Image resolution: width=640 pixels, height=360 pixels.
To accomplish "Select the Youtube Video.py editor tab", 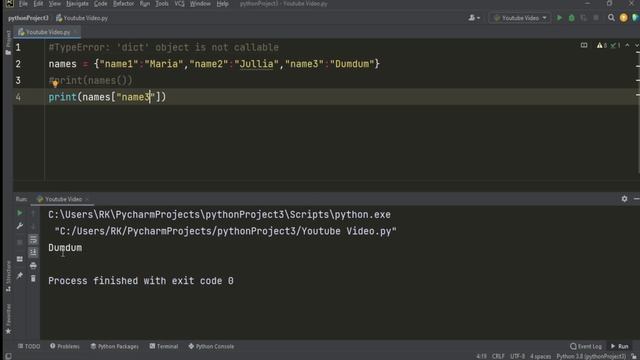I will tap(47, 32).
